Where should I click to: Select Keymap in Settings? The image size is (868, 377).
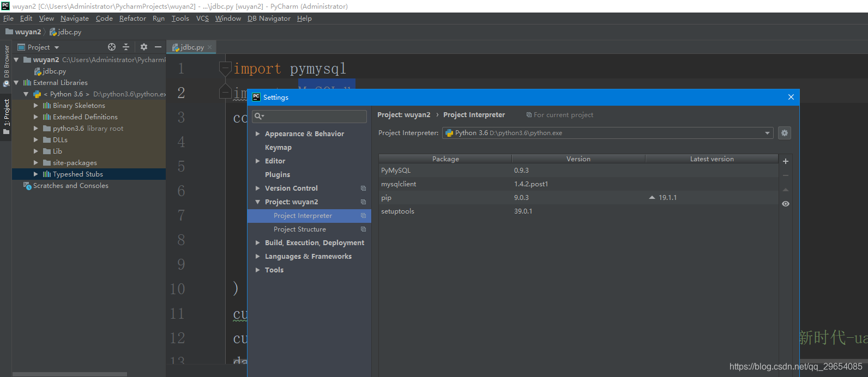(x=278, y=148)
